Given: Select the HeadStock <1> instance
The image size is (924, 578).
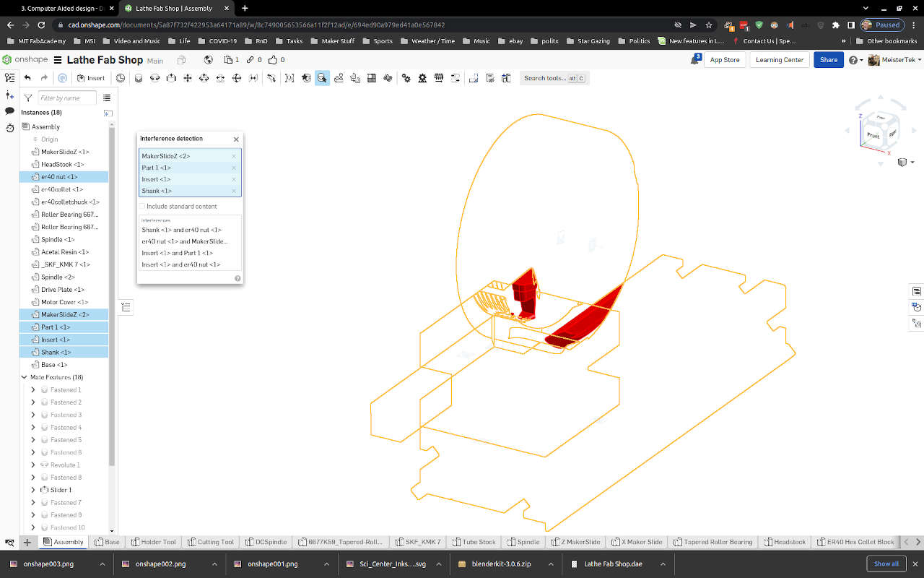Looking at the screenshot, I should click(x=62, y=164).
